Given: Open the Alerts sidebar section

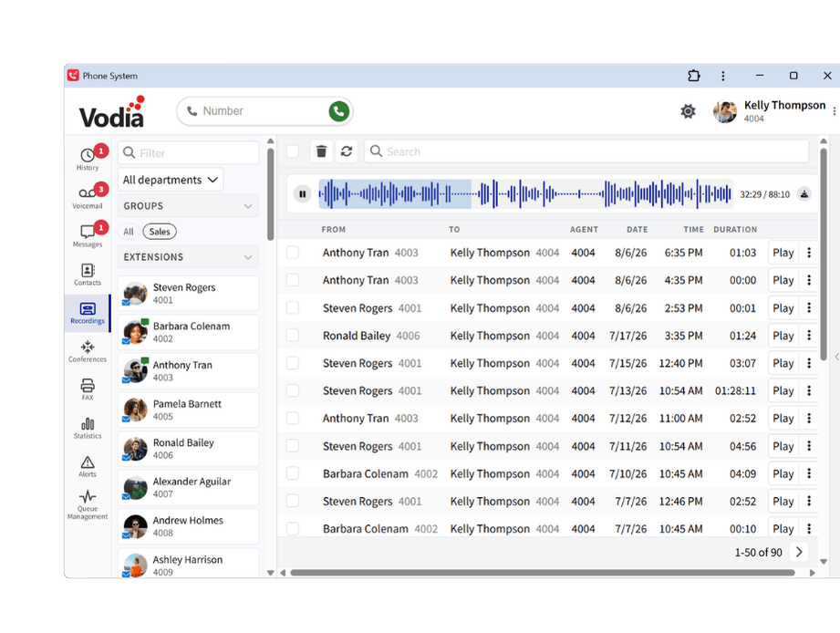Looking at the screenshot, I should pos(88,466).
